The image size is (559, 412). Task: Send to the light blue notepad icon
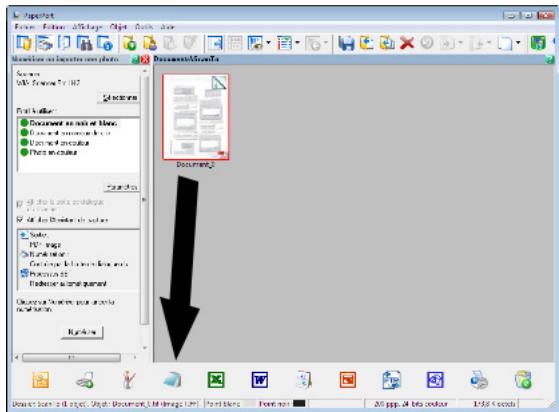[173, 380]
